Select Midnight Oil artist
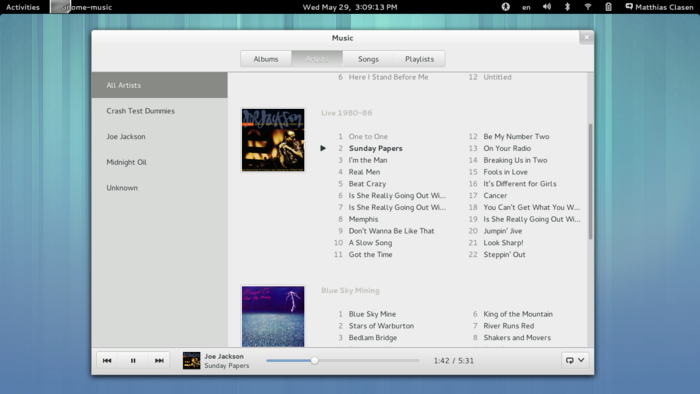 [159, 162]
